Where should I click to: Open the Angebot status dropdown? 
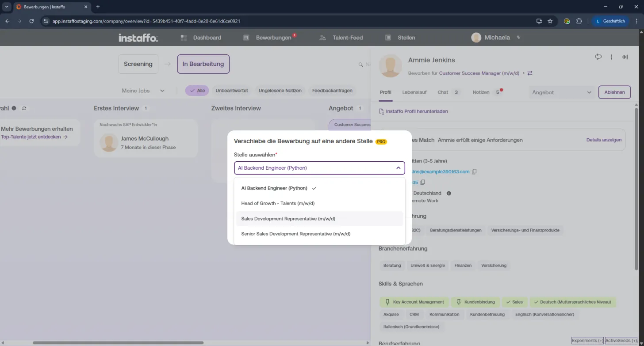562,92
